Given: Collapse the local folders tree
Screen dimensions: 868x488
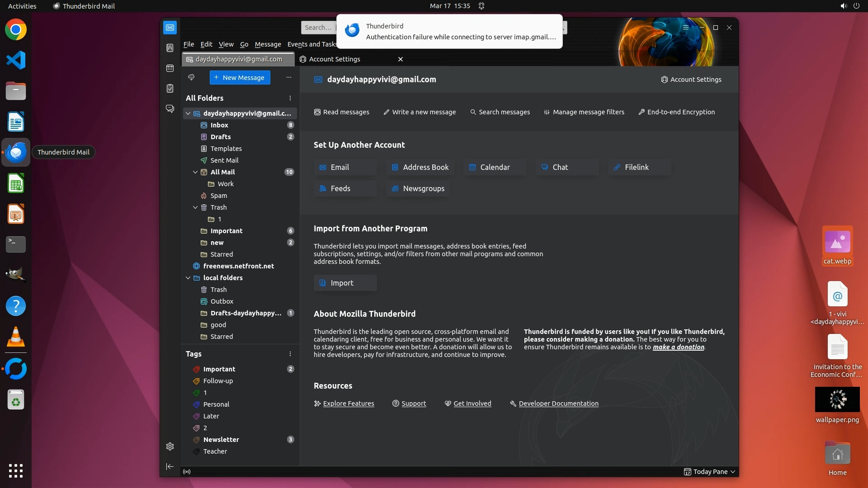Looking at the screenshot, I should tap(188, 278).
